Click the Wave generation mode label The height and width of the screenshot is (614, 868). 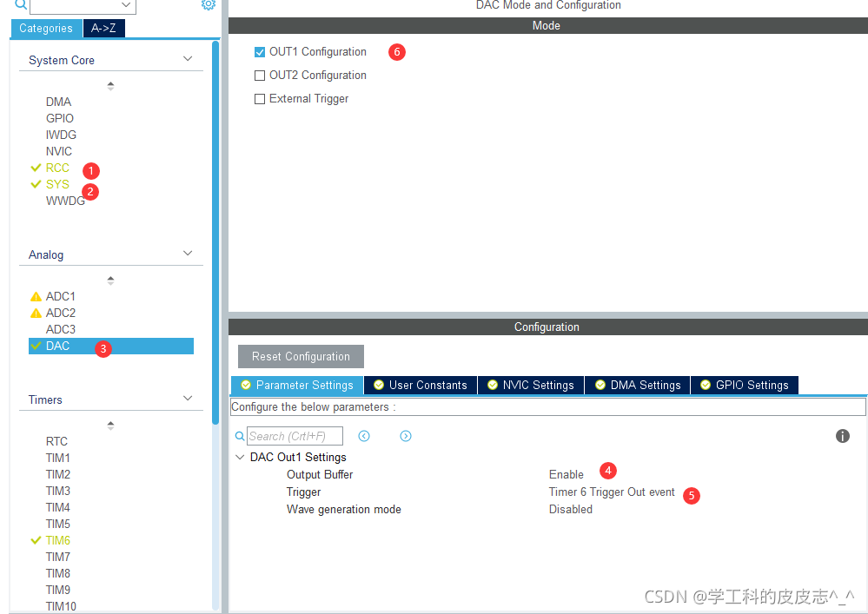click(344, 510)
